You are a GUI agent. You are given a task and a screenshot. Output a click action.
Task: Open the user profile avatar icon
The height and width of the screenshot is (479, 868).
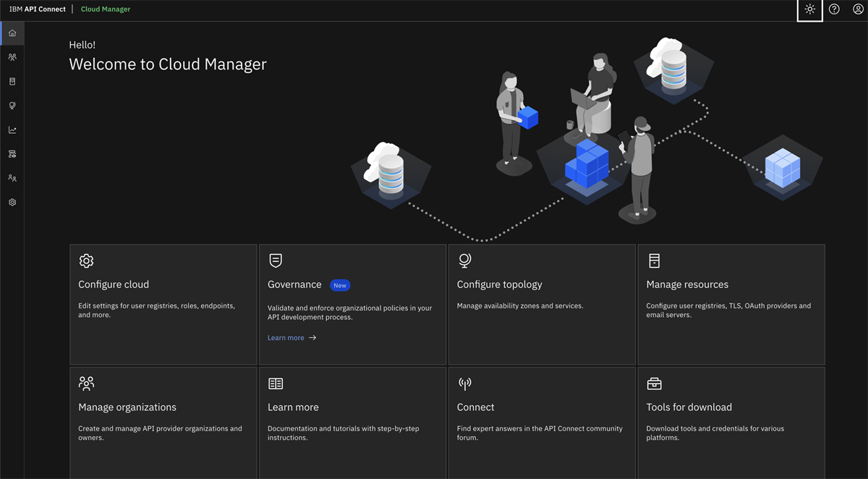pos(858,10)
